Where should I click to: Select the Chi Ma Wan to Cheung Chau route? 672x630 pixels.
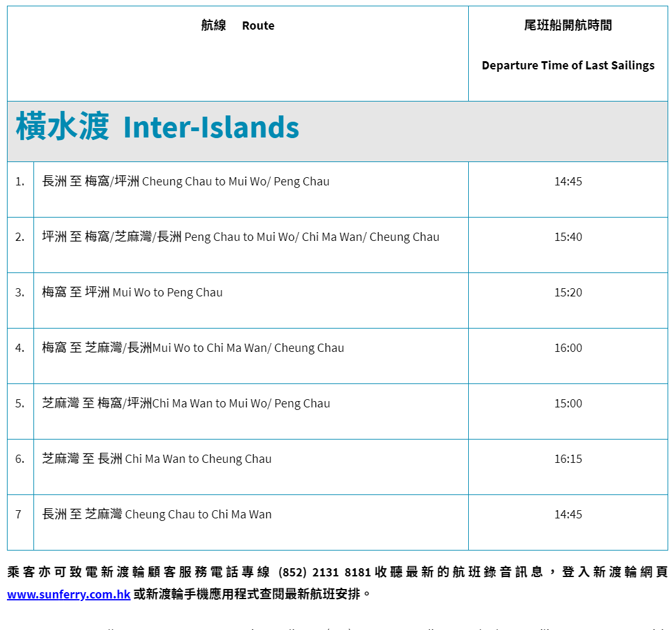click(x=156, y=458)
